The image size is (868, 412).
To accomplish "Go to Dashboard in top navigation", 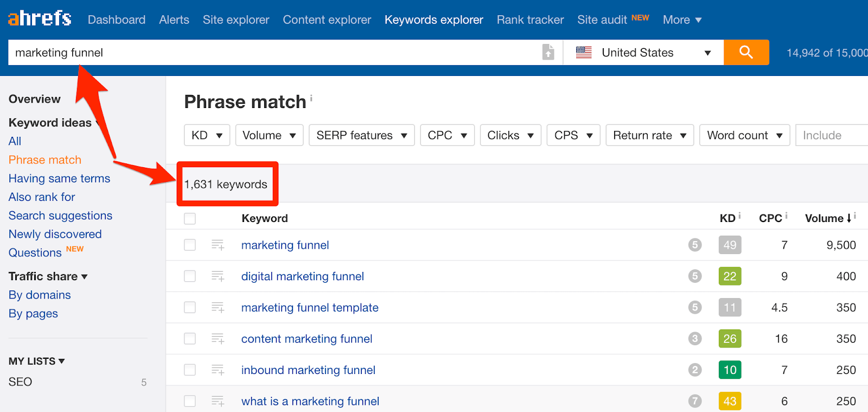I will click(117, 20).
